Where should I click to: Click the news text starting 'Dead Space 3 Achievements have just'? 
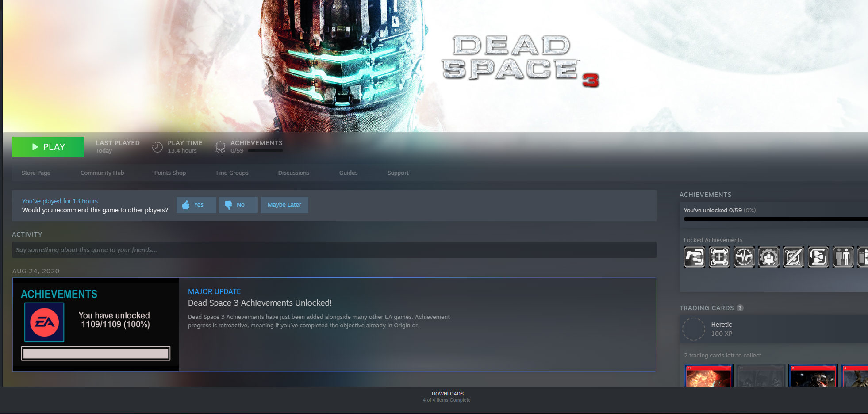(319, 321)
